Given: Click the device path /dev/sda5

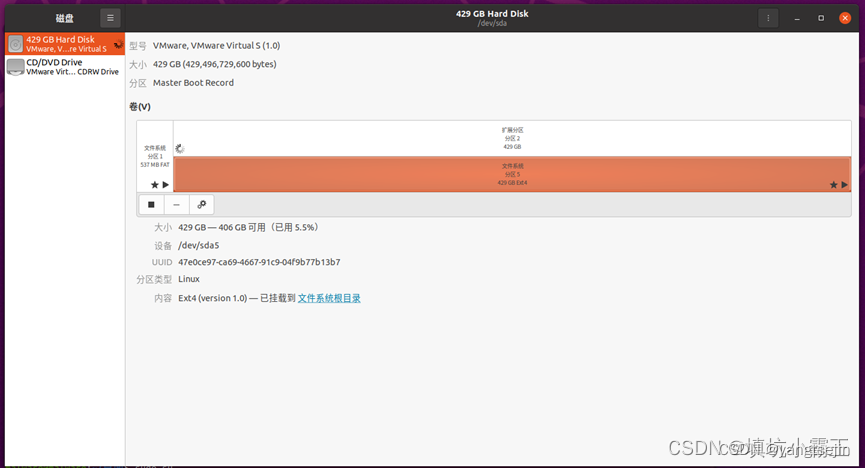Looking at the screenshot, I should tap(199, 245).
